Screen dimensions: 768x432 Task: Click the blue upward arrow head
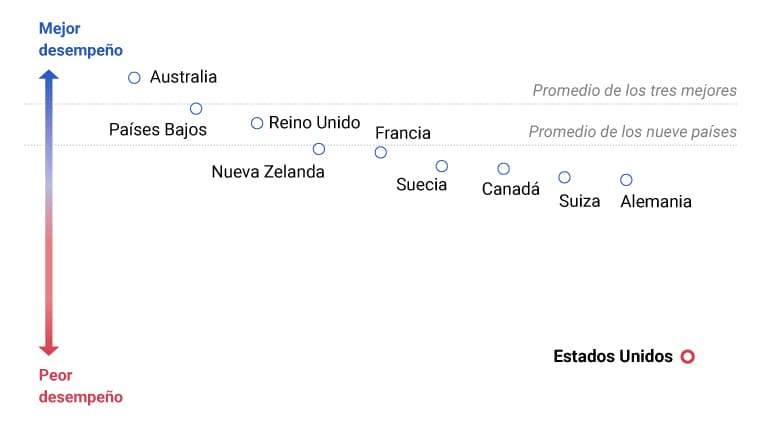coord(49,75)
